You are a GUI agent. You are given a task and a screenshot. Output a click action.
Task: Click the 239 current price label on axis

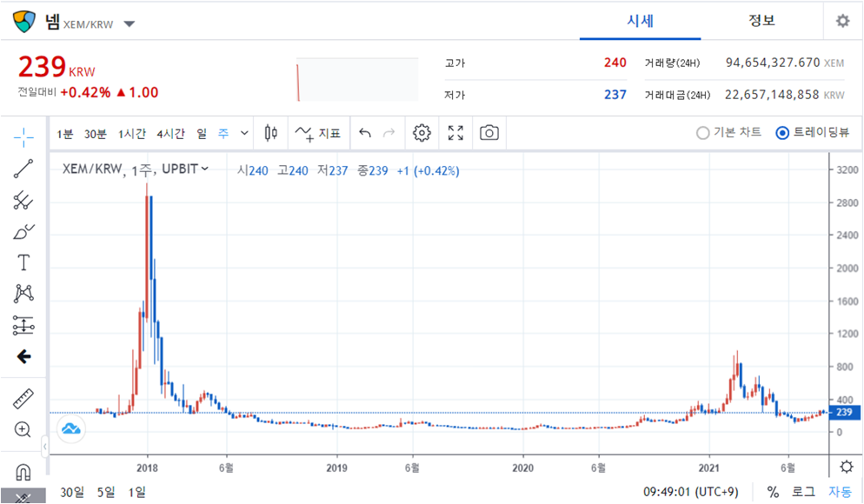pos(844,412)
